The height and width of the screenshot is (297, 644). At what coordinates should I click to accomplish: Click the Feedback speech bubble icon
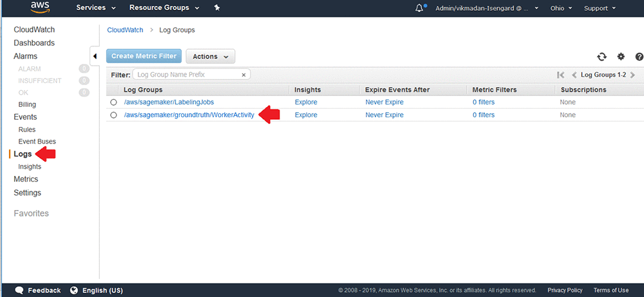(x=19, y=290)
